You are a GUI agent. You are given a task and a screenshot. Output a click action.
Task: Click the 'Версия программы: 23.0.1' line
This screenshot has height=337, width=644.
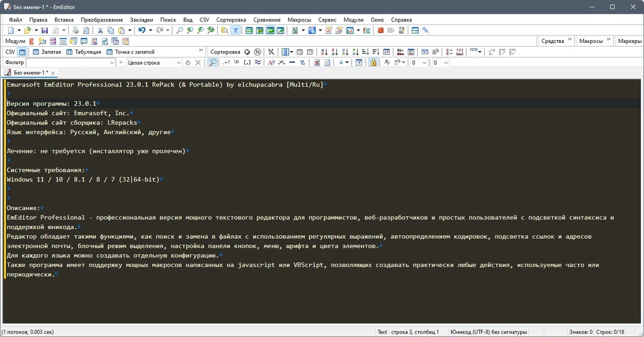tap(51, 103)
